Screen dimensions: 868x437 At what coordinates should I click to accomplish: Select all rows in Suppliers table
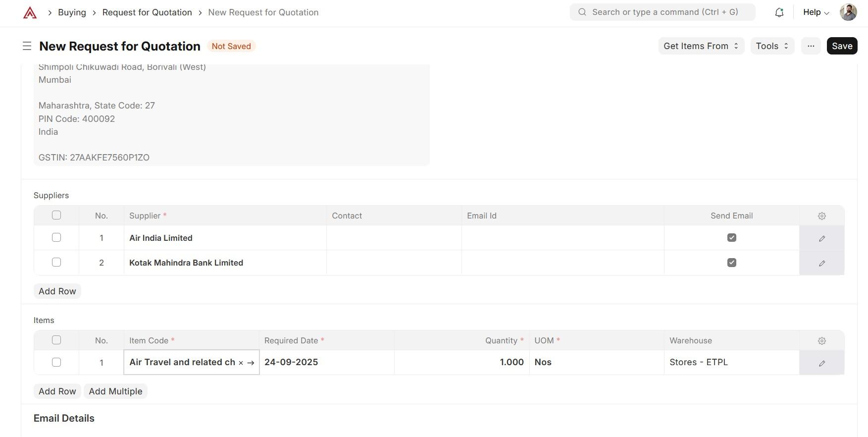tap(56, 215)
